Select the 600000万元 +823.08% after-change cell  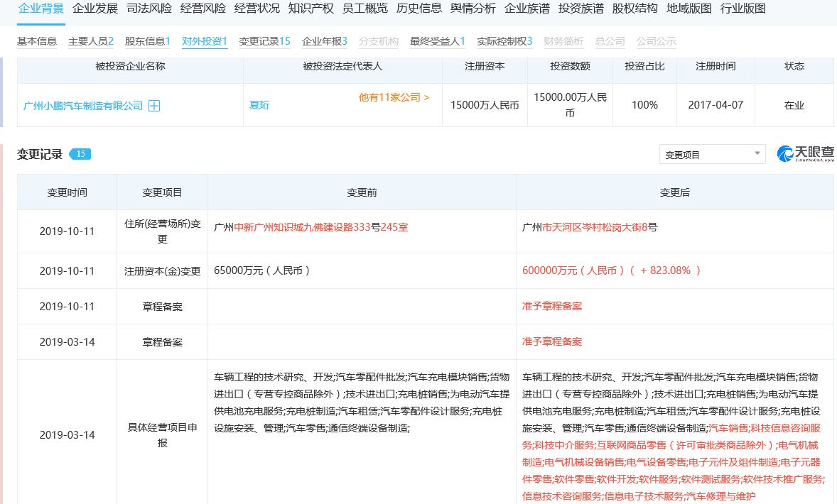click(x=675, y=271)
